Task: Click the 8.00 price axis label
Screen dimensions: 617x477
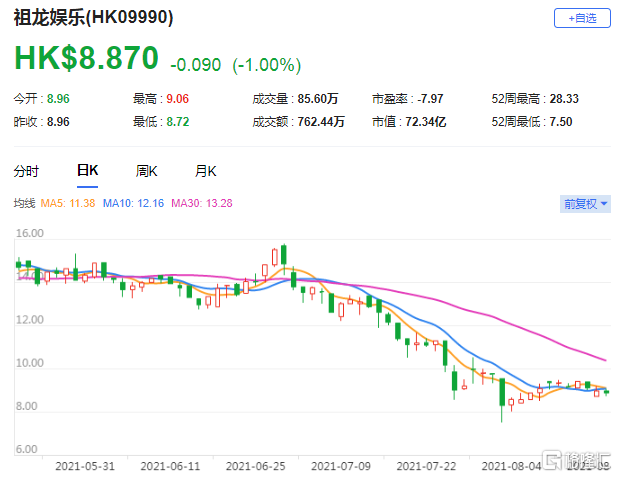Action: point(26,406)
